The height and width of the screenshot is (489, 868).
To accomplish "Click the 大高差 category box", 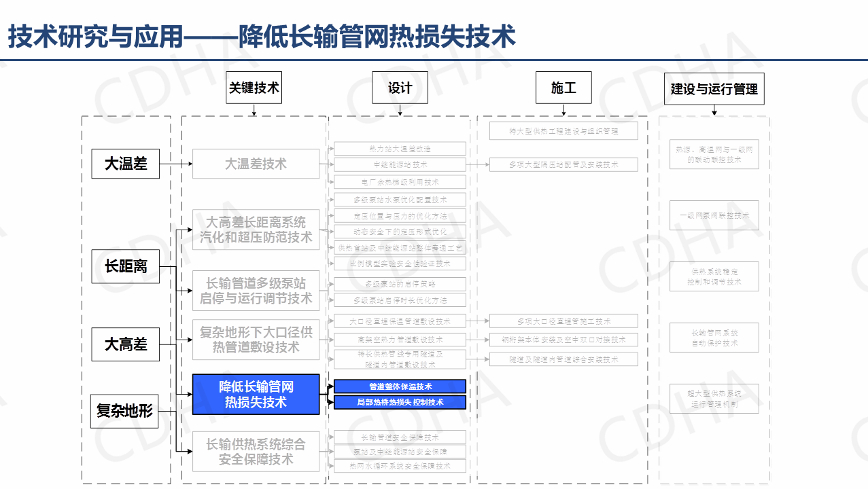I will click(126, 344).
